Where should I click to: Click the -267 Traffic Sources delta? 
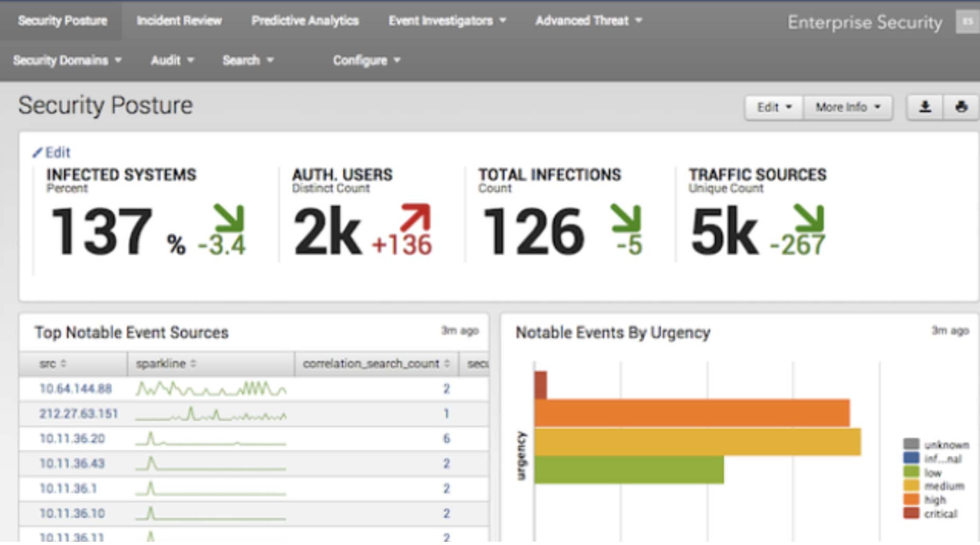point(797,246)
